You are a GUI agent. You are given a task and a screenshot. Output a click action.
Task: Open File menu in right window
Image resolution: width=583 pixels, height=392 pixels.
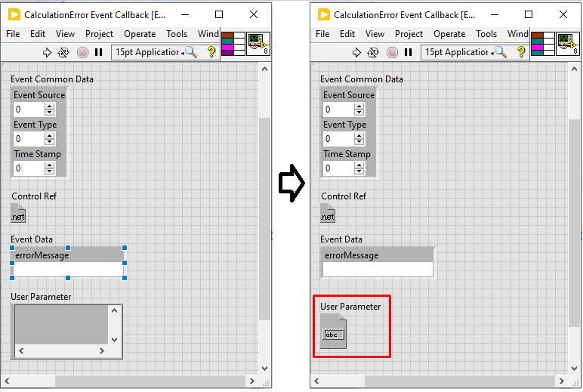tap(322, 34)
